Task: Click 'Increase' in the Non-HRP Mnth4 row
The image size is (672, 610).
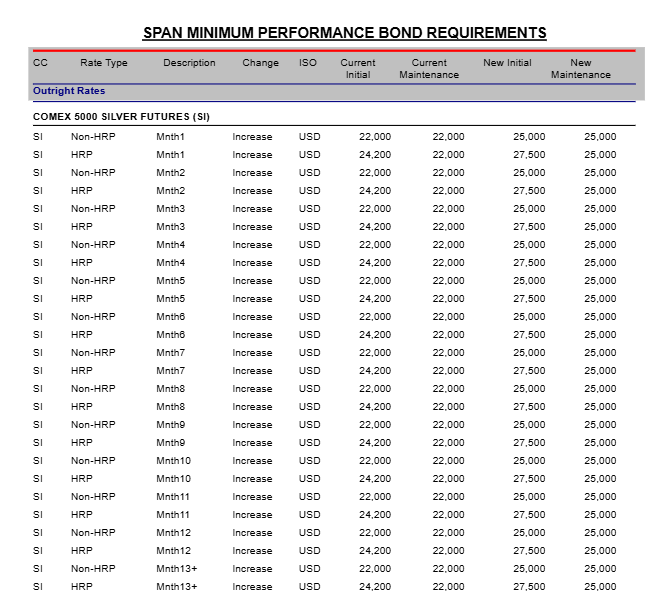Action: coord(252,245)
